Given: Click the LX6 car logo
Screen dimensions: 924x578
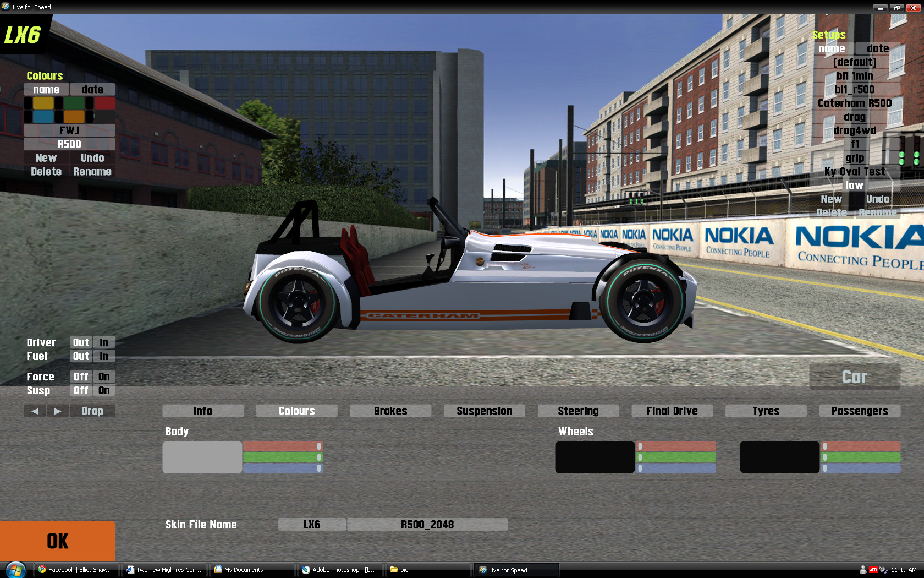Looking at the screenshot, I should (23, 35).
